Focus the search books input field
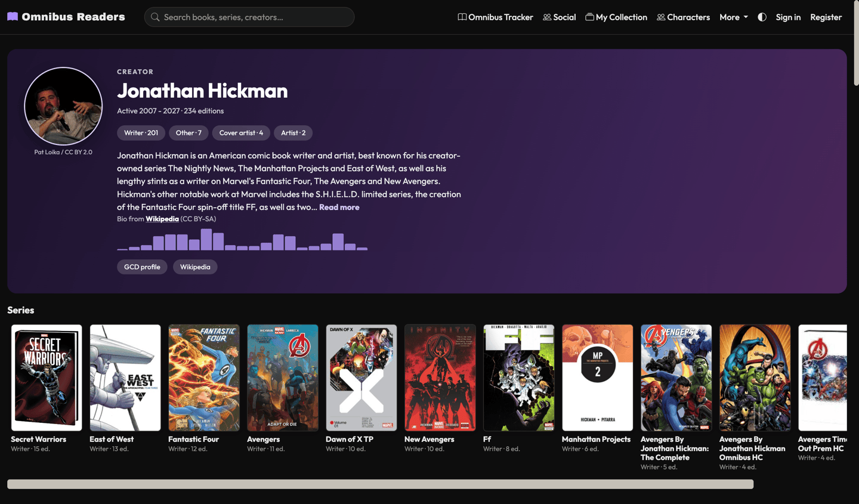Screen dimensions: 859x504 (x=249, y=17)
